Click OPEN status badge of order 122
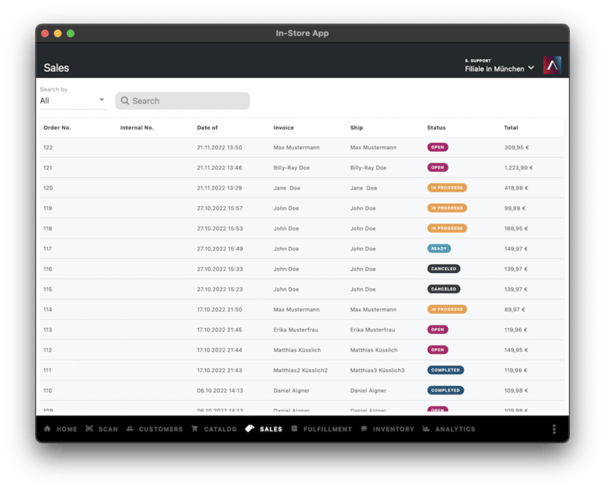Screen dimensions: 605x490 pyautogui.click(x=438, y=147)
